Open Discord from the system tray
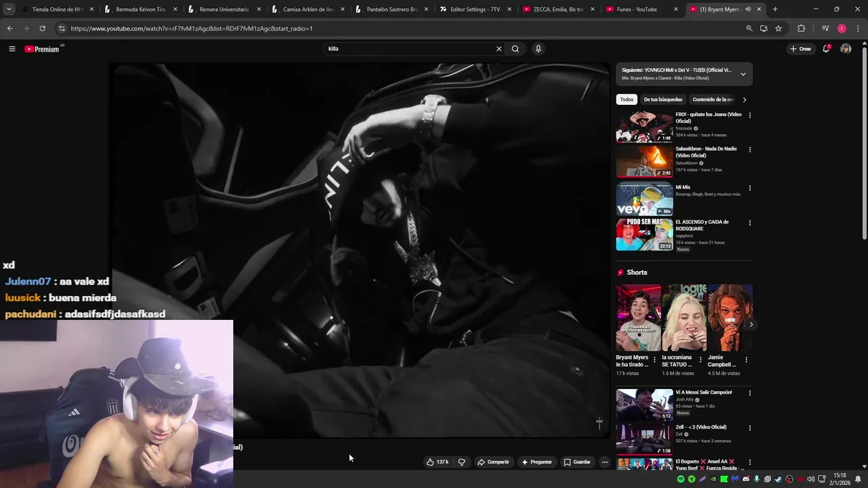The width and height of the screenshot is (868, 488). pos(746,479)
